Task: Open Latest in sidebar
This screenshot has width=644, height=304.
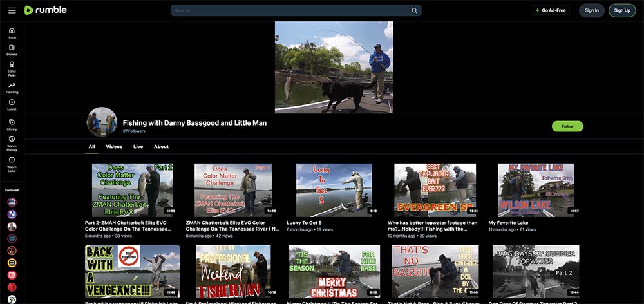Action: (x=12, y=105)
